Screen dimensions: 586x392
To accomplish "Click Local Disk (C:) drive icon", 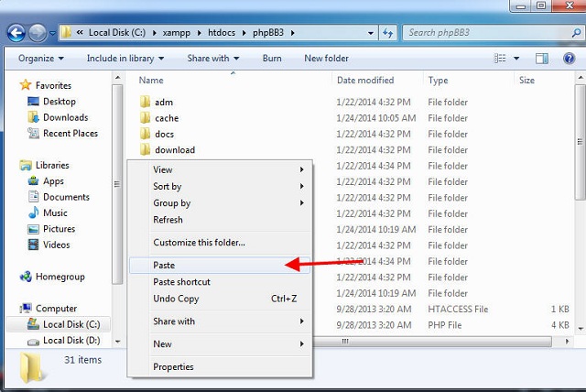I will [x=33, y=324].
